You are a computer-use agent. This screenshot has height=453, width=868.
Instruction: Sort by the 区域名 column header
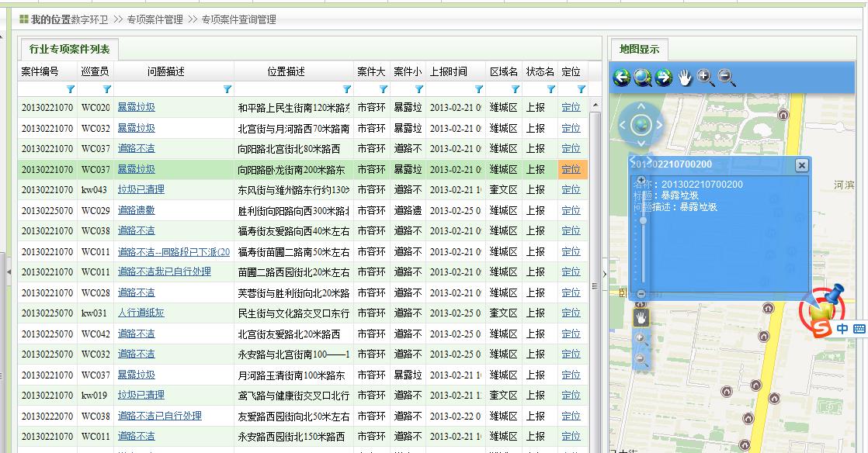point(504,71)
